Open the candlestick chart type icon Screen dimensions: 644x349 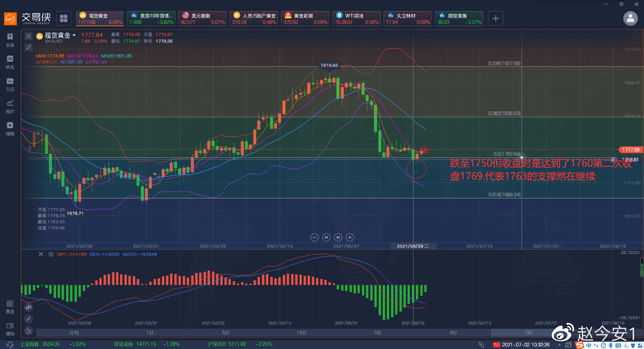click(29, 307)
